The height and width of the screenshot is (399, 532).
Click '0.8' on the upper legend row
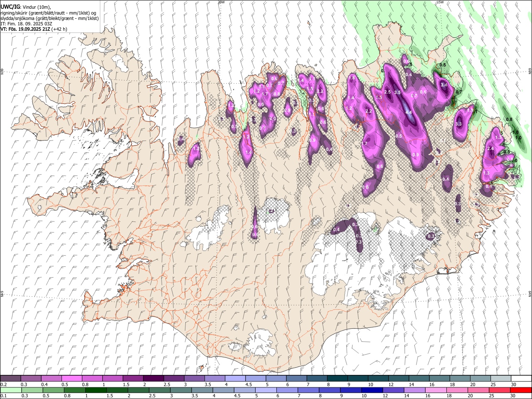tap(85, 384)
